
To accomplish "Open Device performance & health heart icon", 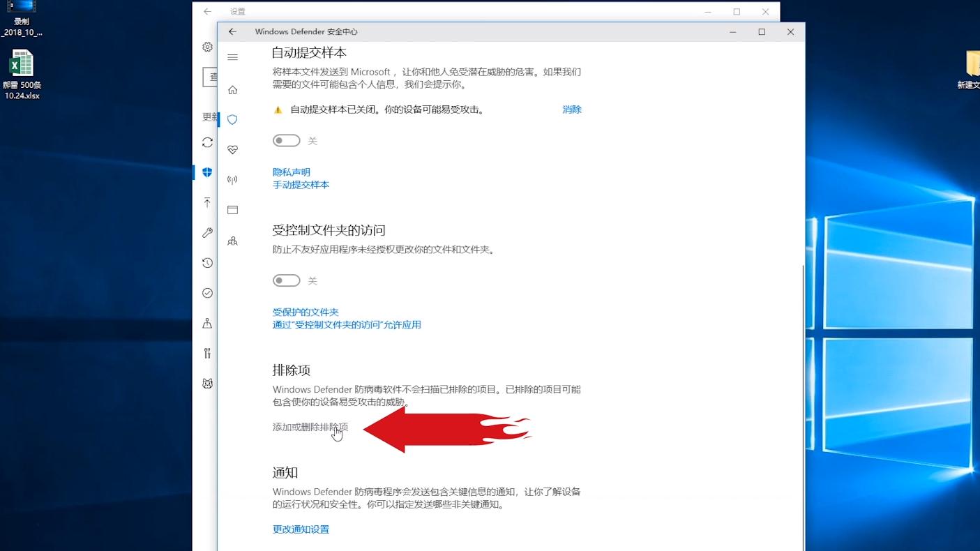I will coord(233,150).
